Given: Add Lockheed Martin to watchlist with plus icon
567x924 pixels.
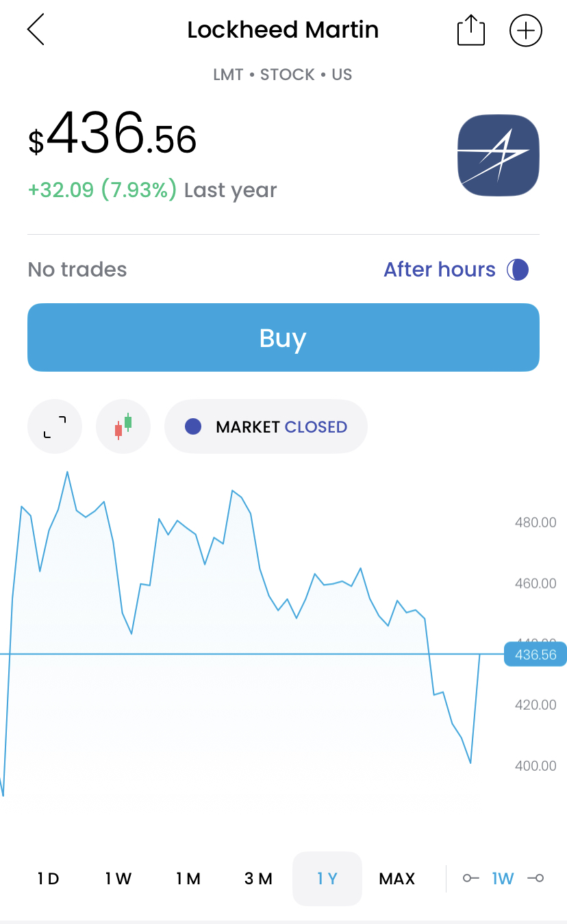Looking at the screenshot, I should pos(526,31).
